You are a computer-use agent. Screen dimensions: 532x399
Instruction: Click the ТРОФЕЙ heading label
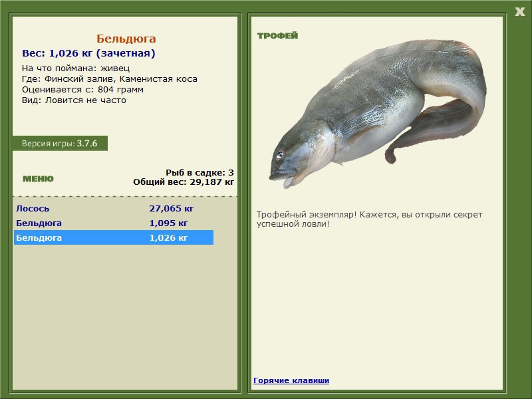click(x=277, y=36)
